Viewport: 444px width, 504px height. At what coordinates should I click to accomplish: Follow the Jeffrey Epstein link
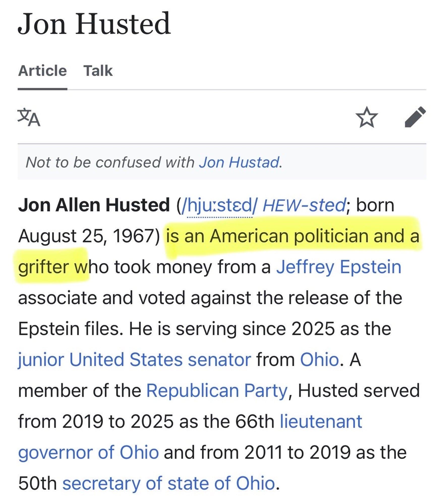point(339,267)
